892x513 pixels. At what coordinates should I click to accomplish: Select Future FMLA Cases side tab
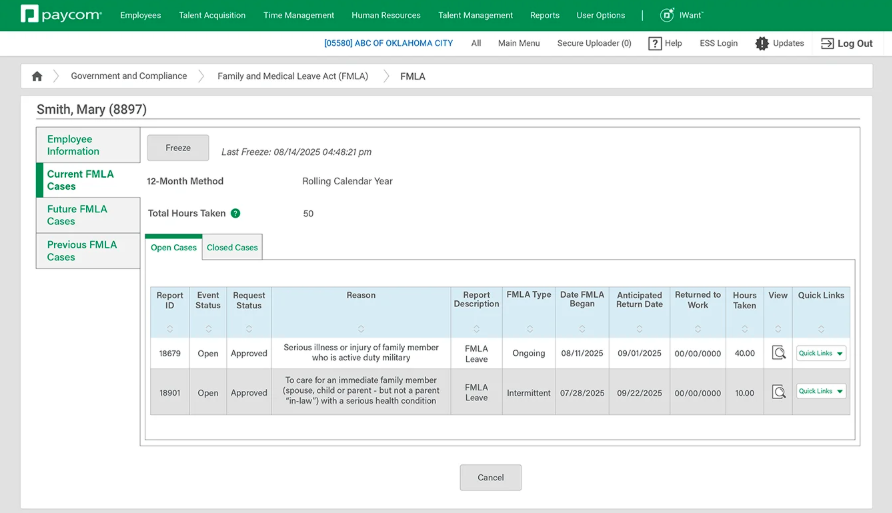[x=88, y=215]
